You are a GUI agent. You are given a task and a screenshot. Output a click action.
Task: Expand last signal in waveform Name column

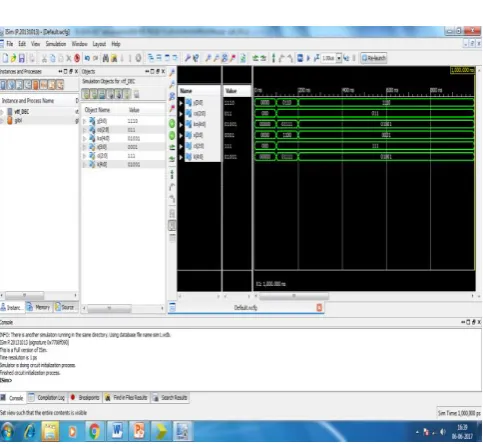pos(181,157)
